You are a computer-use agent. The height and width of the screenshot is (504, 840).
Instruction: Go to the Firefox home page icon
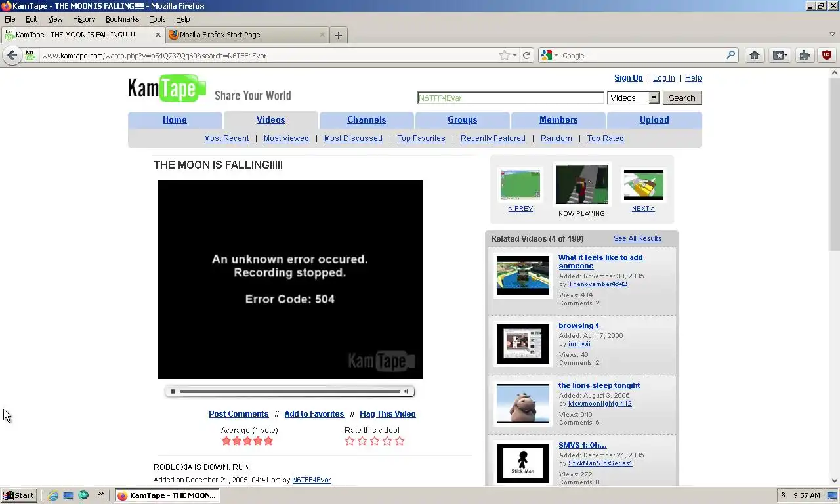pos(755,56)
